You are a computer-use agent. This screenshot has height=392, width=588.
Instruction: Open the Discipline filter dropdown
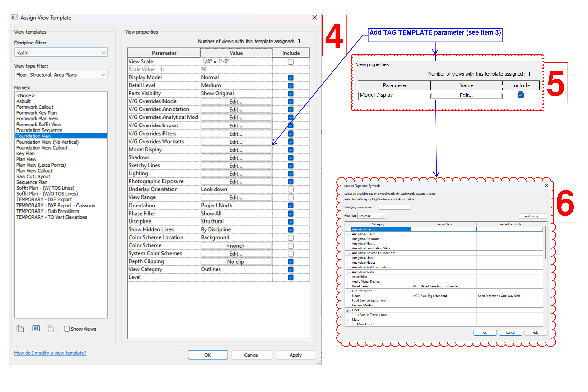click(x=61, y=53)
